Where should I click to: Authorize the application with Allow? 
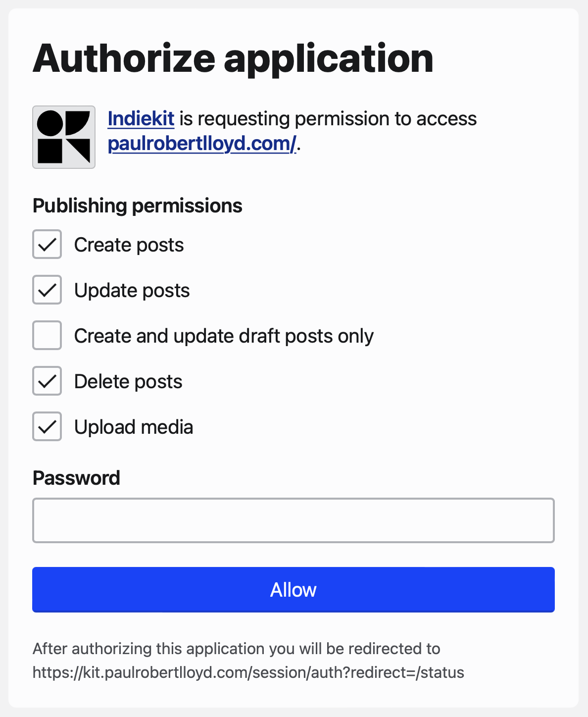(x=294, y=589)
